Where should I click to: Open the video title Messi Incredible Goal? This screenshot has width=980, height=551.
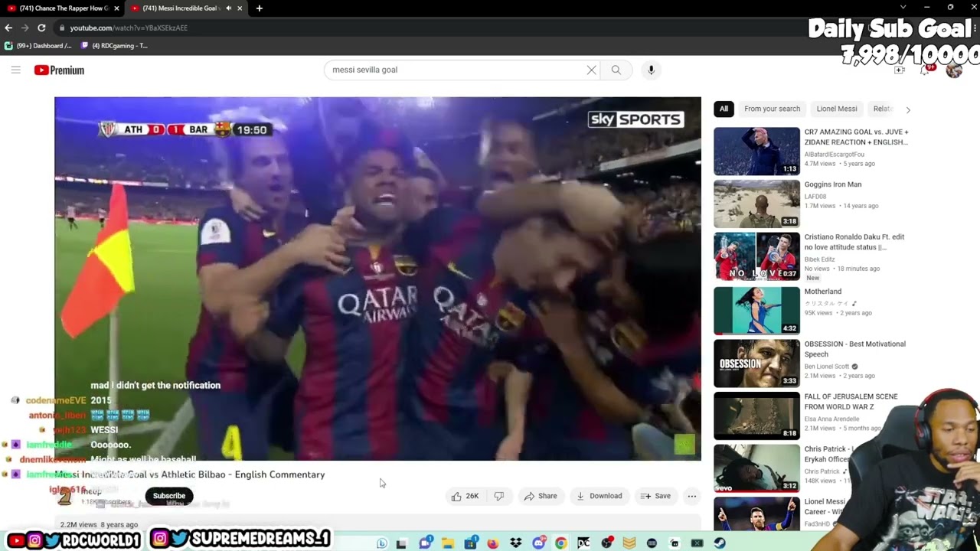(x=190, y=474)
